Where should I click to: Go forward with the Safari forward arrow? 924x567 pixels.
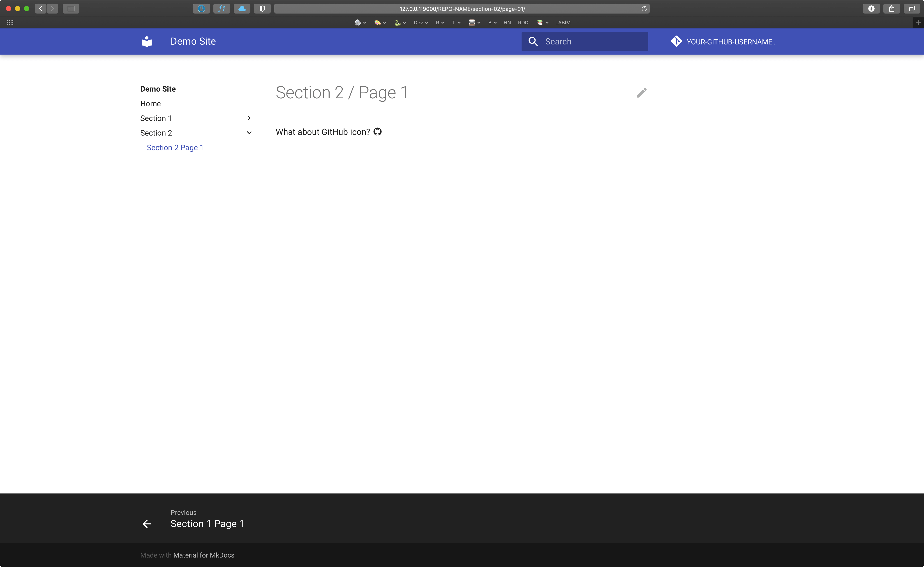[53, 8]
